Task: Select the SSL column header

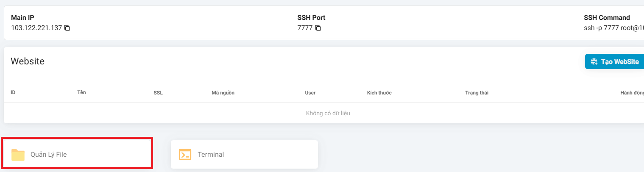Action: point(158,93)
